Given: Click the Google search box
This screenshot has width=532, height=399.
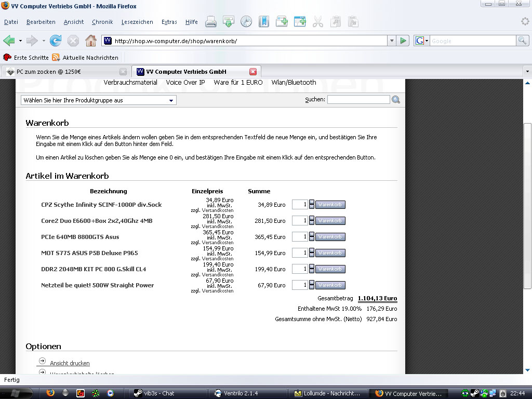Looking at the screenshot, I should click(x=473, y=41).
